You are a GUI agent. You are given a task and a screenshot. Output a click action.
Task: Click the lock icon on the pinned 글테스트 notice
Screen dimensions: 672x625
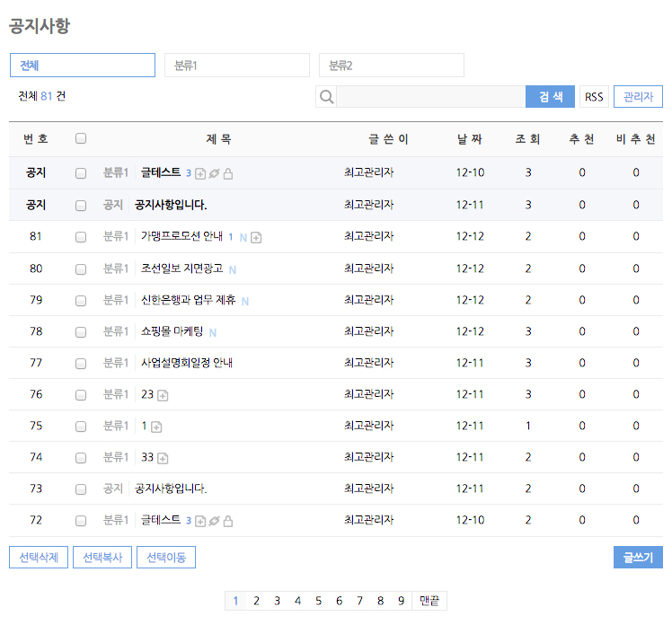tap(228, 173)
